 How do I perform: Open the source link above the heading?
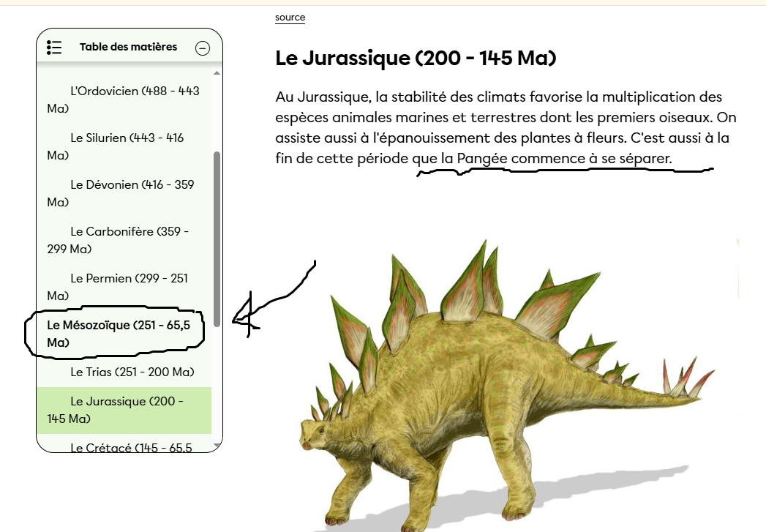[x=290, y=17]
